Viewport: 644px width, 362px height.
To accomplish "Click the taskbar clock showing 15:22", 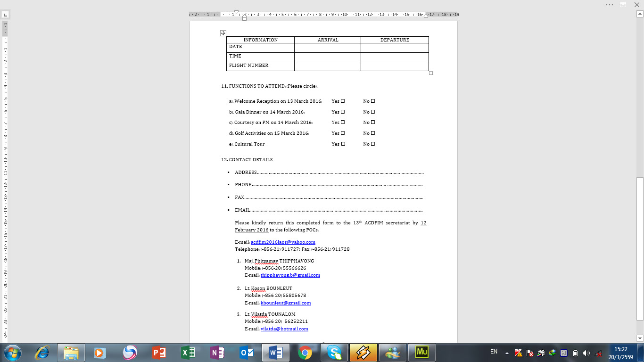I will point(621,353).
